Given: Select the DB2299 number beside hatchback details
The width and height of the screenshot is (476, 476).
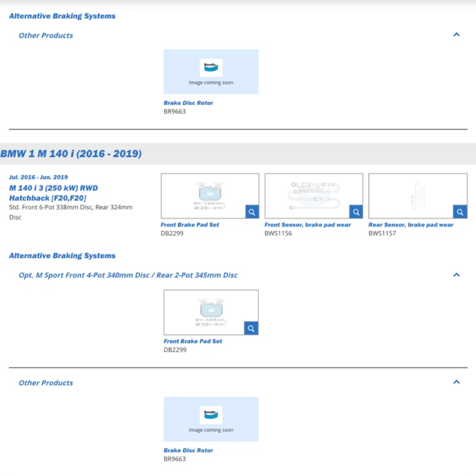Looking at the screenshot, I should pos(172,233).
